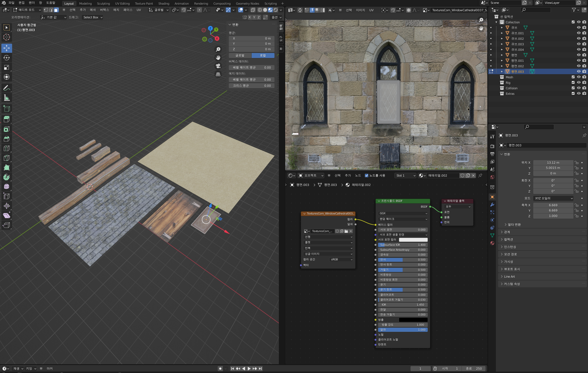
Task: Expand the 델타 변환 panel
Action: [x=514, y=225]
